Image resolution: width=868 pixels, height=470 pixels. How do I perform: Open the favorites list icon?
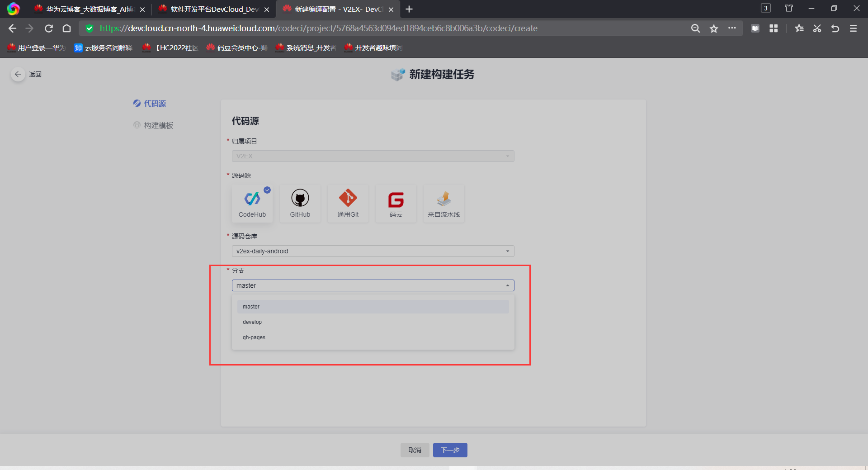[799, 28]
